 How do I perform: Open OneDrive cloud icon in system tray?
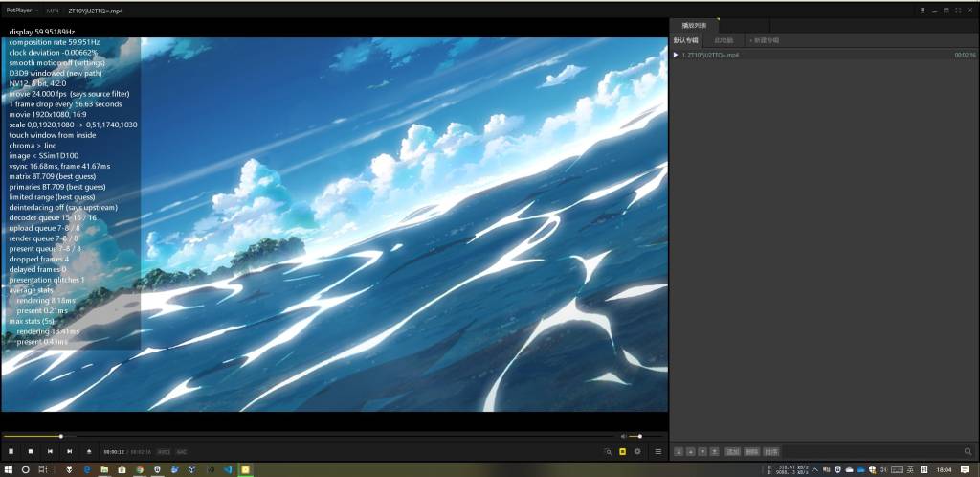click(860, 469)
